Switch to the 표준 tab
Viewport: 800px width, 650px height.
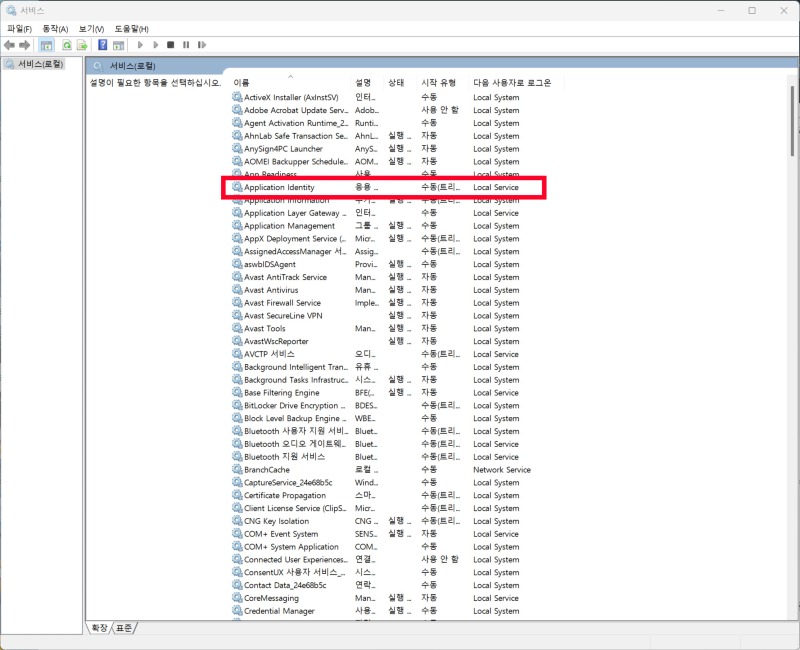[124, 628]
